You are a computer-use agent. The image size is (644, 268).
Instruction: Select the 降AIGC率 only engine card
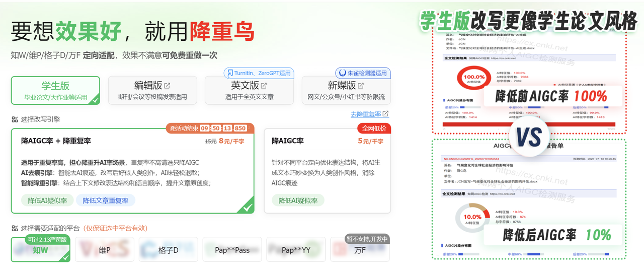[x=328, y=171]
